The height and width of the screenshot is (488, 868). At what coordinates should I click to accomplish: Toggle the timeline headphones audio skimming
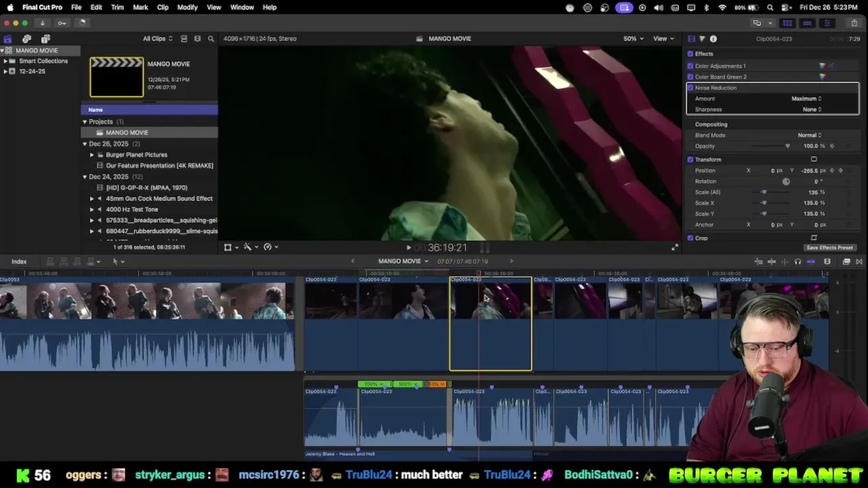797,262
